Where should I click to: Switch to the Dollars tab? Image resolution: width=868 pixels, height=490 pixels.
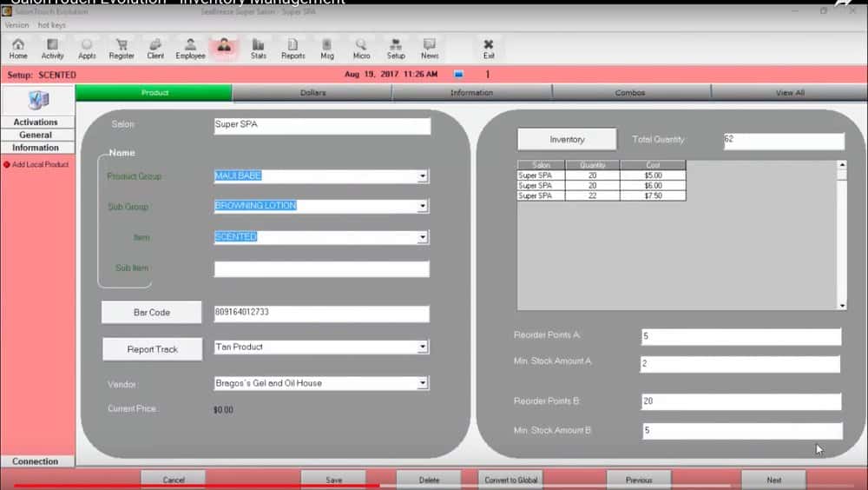click(312, 93)
